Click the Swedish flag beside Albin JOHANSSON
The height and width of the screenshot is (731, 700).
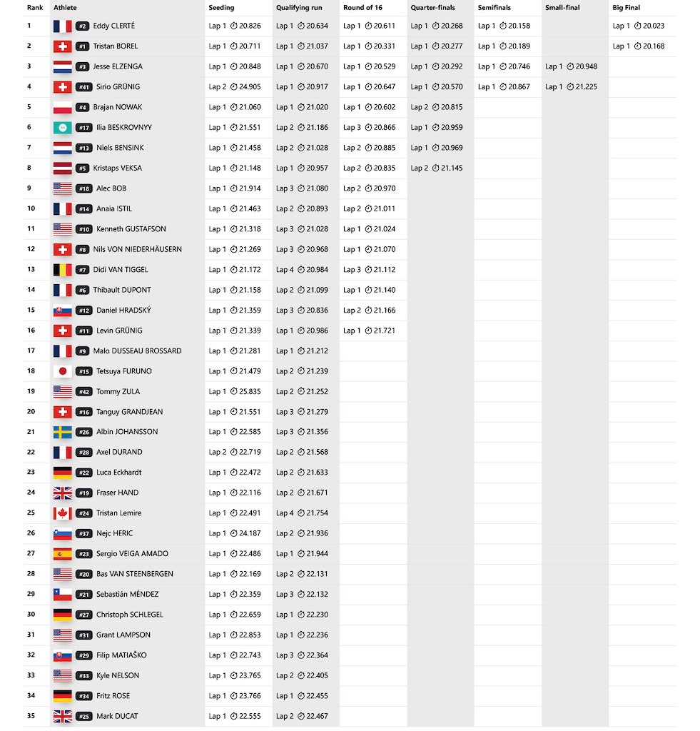(63, 432)
